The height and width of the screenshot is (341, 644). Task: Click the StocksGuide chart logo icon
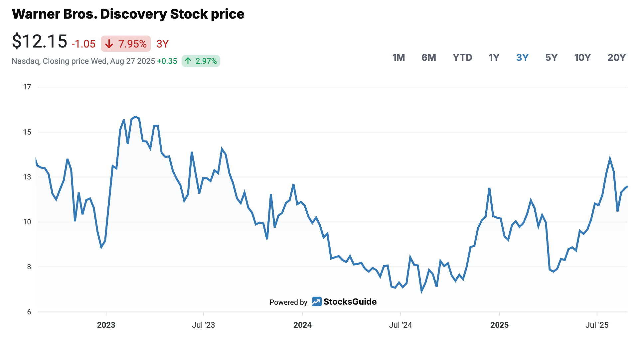[x=317, y=301]
